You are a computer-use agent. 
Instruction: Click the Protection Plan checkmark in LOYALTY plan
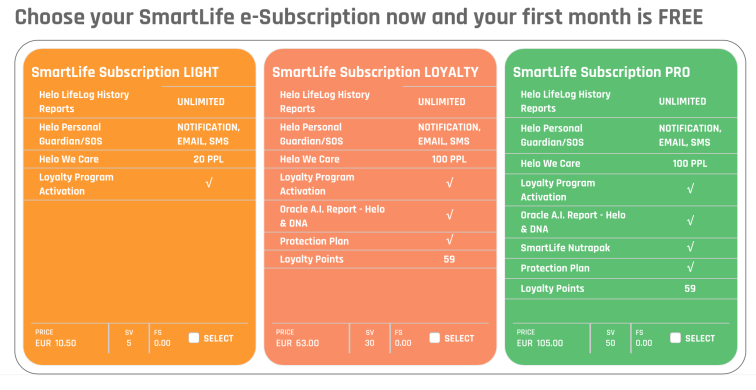point(449,240)
